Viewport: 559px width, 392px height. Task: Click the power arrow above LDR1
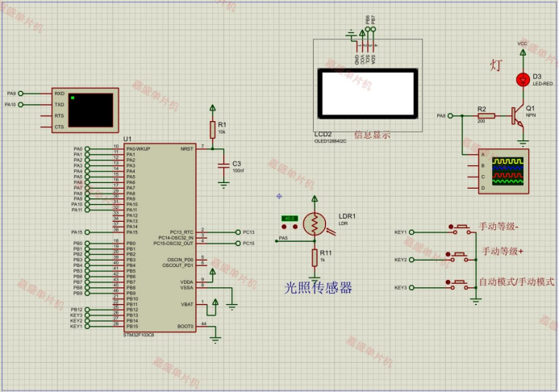[x=315, y=198]
